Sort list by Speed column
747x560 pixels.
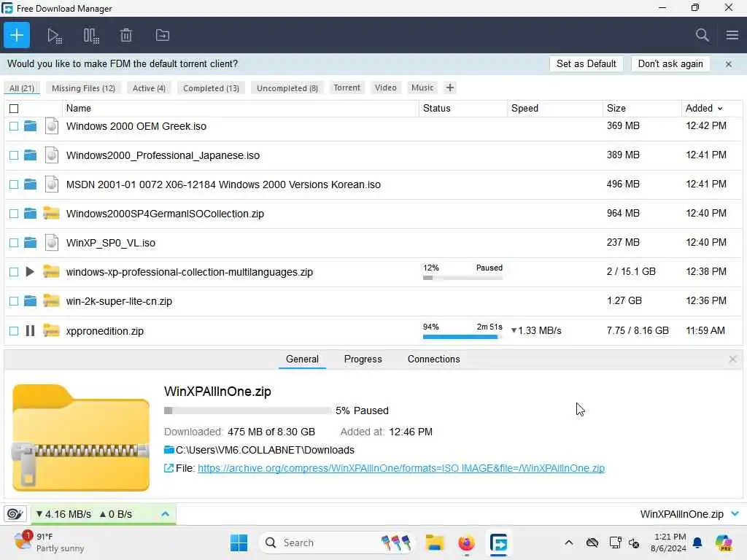pos(525,108)
